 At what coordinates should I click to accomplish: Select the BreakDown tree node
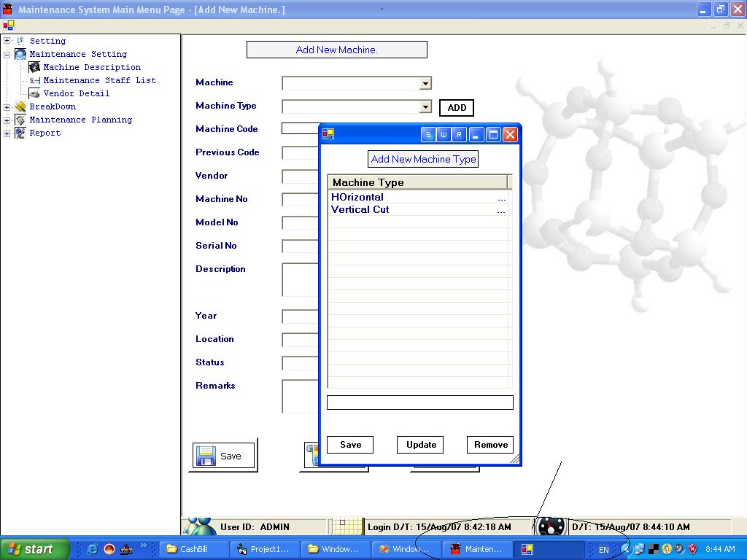53,106
